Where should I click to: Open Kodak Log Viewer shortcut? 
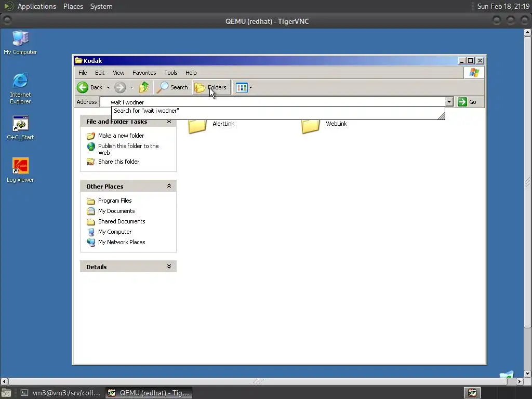pyautogui.click(x=20, y=170)
